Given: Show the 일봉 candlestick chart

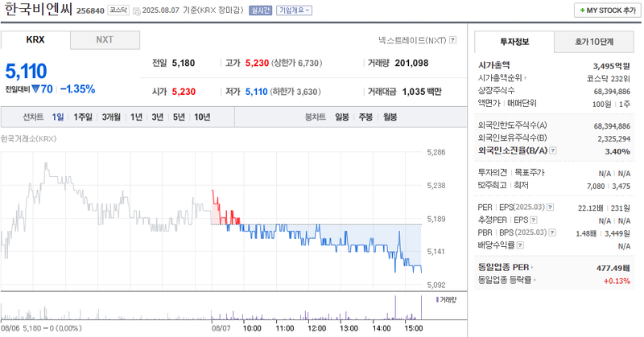Looking at the screenshot, I should click(342, 117).
